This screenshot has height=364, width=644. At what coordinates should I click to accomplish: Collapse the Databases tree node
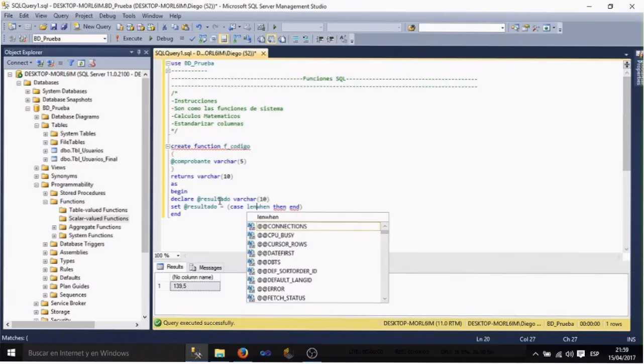[19, 82]
